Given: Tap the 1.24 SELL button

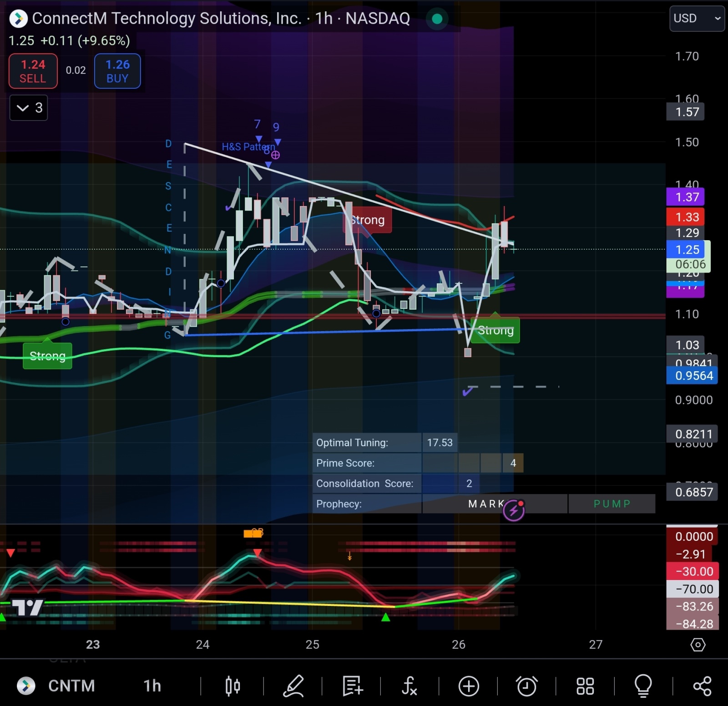Looking at the screenshot, I should [x=33, y=71].
